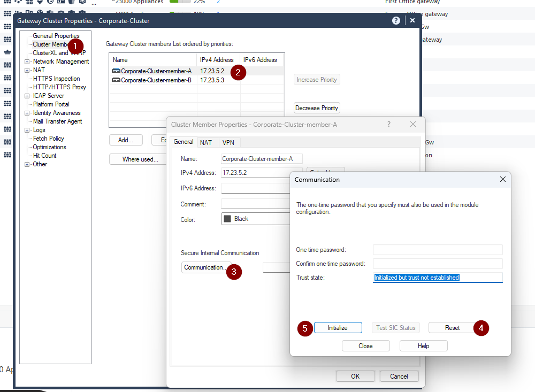
Task: Switch to the VPN tab
Action: [x=228, y=142]
